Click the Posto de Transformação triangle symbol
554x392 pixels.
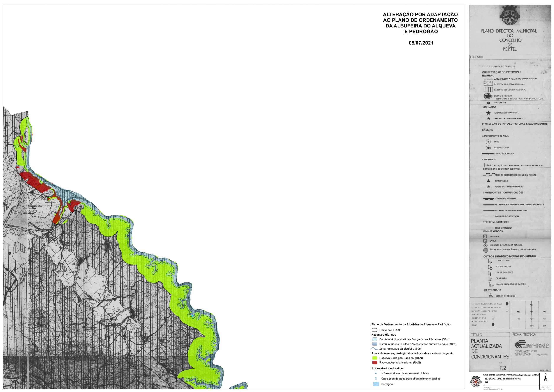(489, 187)
